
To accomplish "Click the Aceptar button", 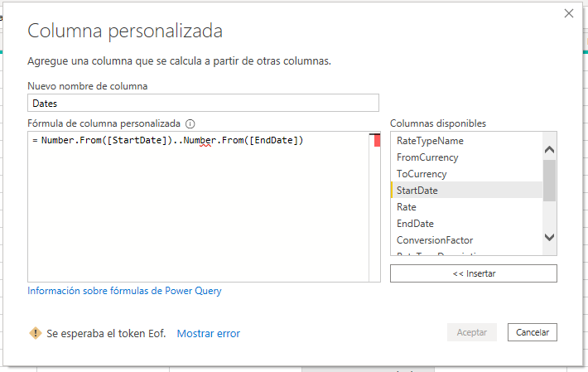I will [x=472, y=332].
